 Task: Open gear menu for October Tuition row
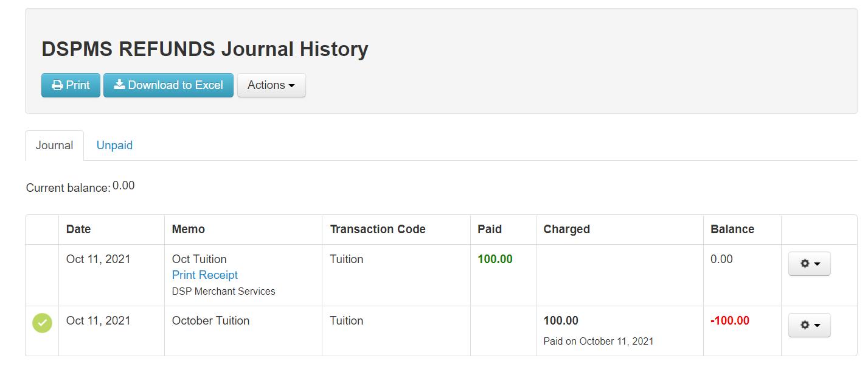(810, 325)
